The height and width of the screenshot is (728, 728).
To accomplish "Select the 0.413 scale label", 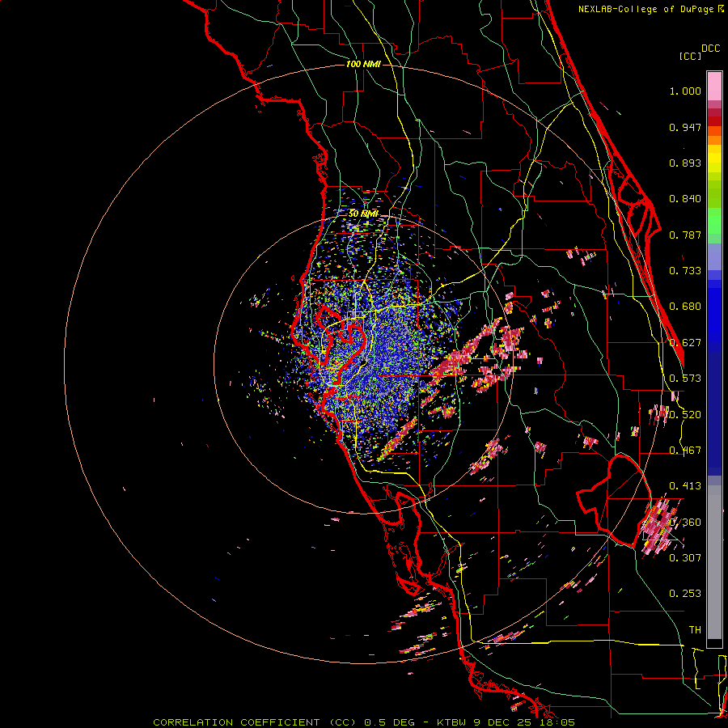I will [x=685, y=486].
